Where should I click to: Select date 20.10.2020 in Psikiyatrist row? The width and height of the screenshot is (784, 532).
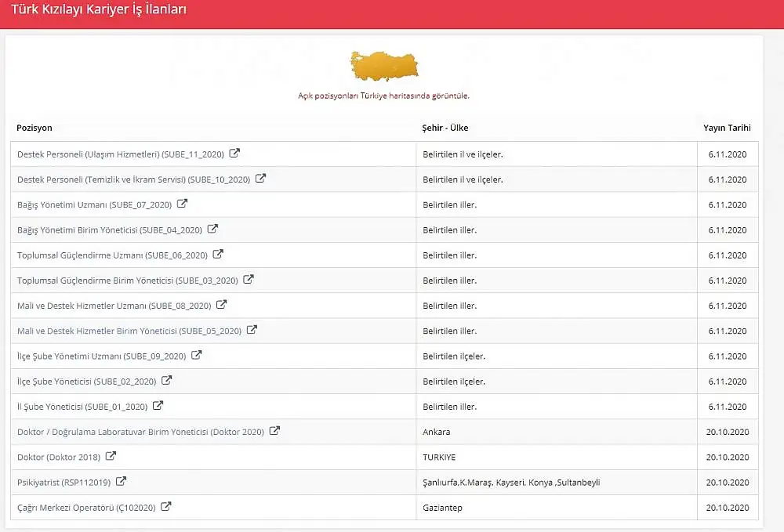pyautogui.click(x=728, y=483)
